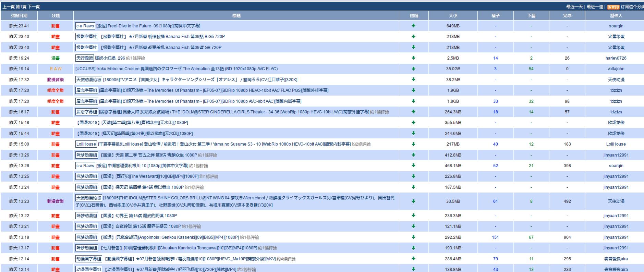Sort by 種子 column header

(x=496, y=15)
